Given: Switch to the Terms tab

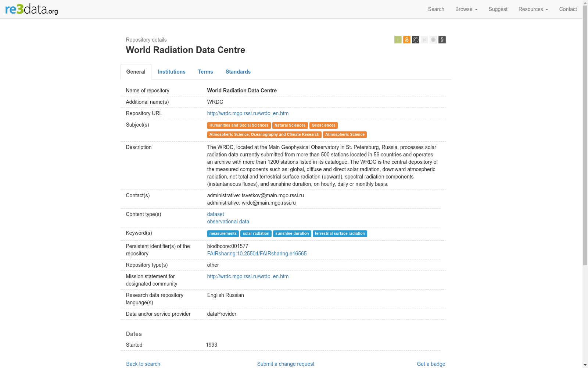Looking at the screenshot, I should click(205, 72).
